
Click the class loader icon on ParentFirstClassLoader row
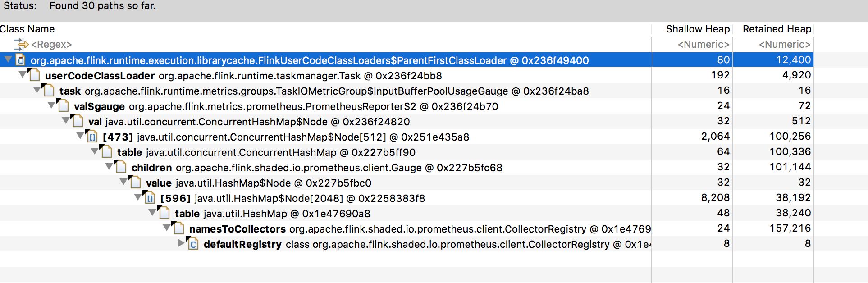[x=20, y=60]
